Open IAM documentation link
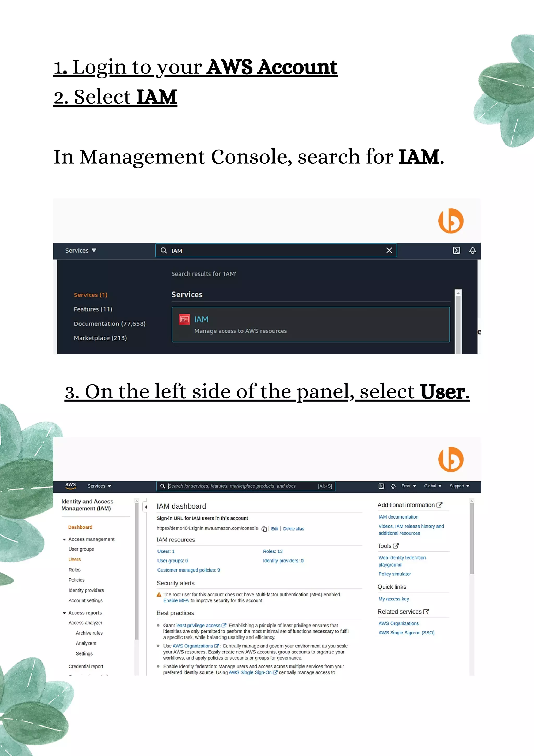This screenshot has height=756, width=534. [x=398, y=517]
